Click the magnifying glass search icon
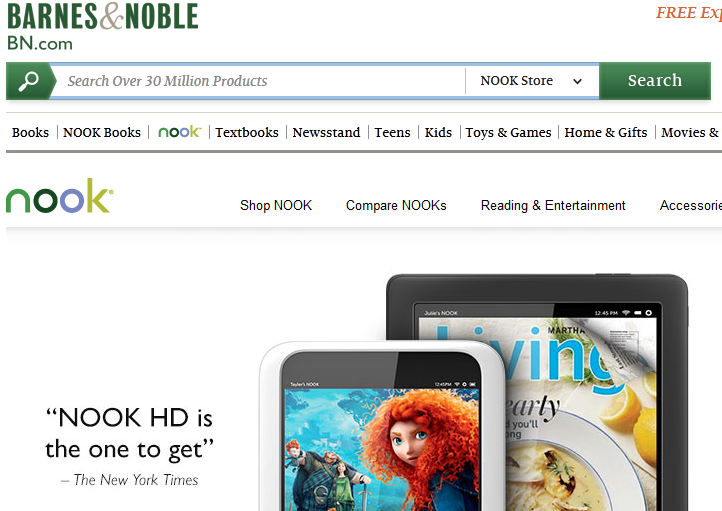This screenshot has height=511, width=722. pos(29,81)
